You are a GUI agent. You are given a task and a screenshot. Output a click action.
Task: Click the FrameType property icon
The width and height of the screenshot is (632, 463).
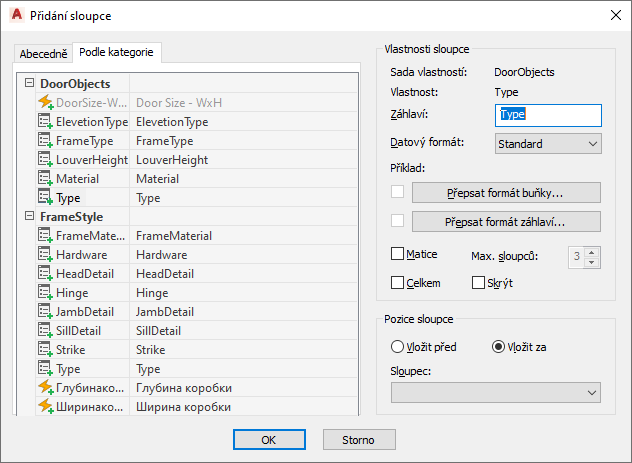click(44, 141)
